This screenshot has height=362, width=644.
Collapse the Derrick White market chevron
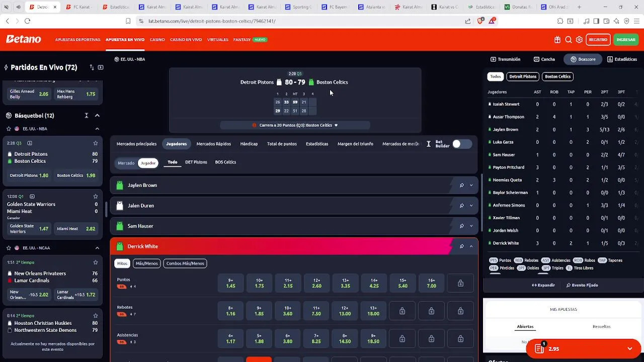click(x=471, y=246)
